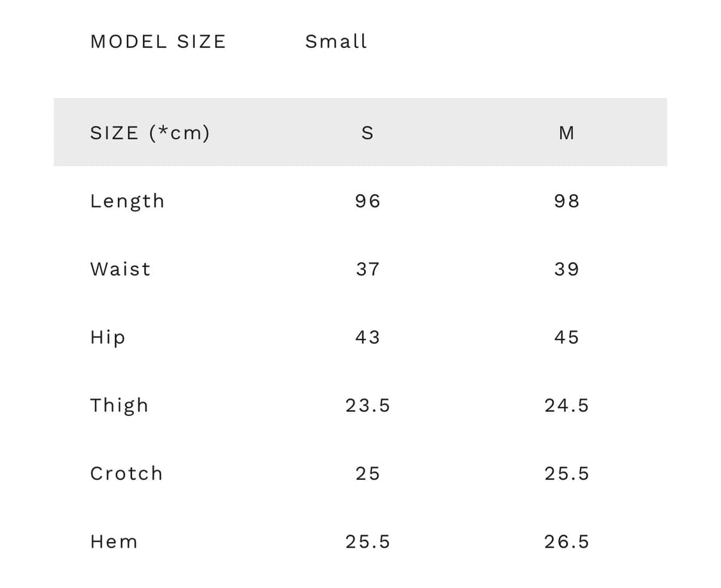Select Thigh value 23.5 for size S
This screenshot has height=588, width=721.
pos(367,405)
